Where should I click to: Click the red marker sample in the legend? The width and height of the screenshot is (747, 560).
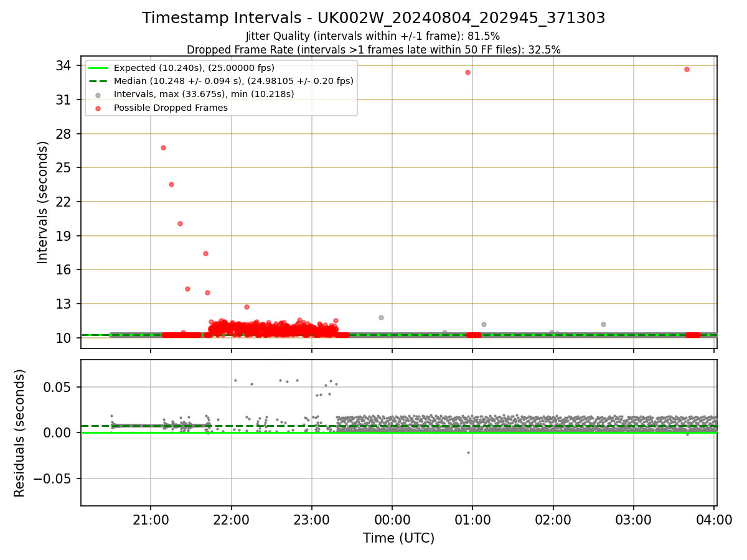(x=98, y=108)
